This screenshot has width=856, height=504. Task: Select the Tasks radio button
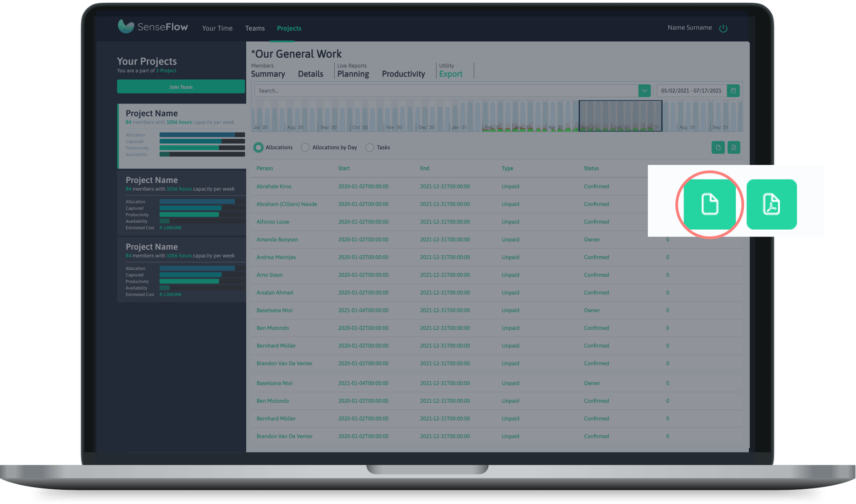point(370,148)
